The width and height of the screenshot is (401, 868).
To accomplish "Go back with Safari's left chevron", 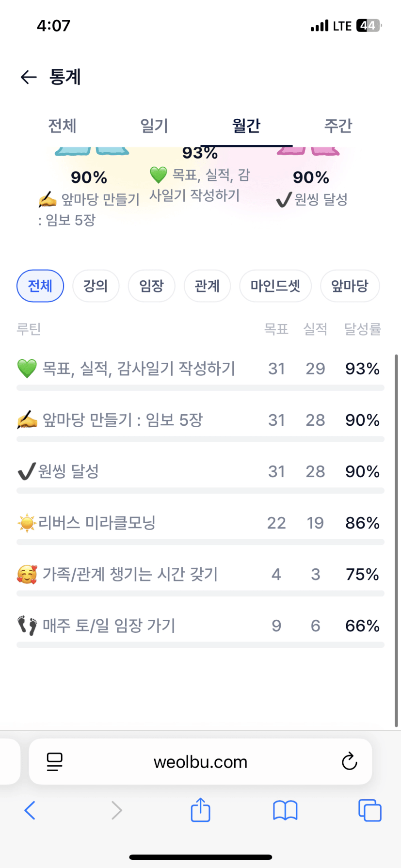I will (30, 810).
